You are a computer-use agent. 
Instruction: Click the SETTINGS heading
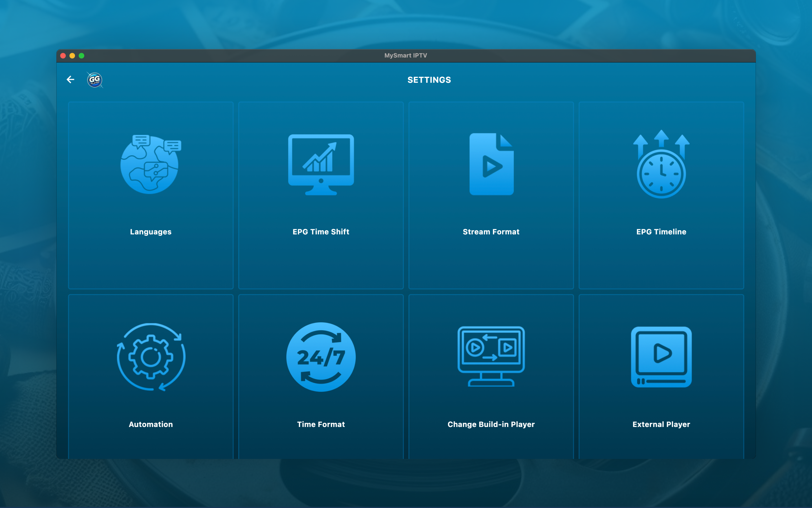pos(429,80)
